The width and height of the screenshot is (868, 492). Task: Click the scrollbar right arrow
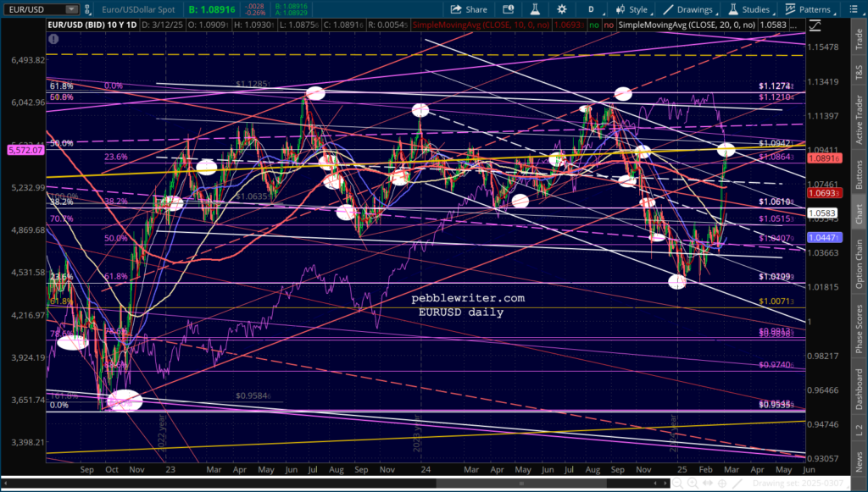[664, 484]
